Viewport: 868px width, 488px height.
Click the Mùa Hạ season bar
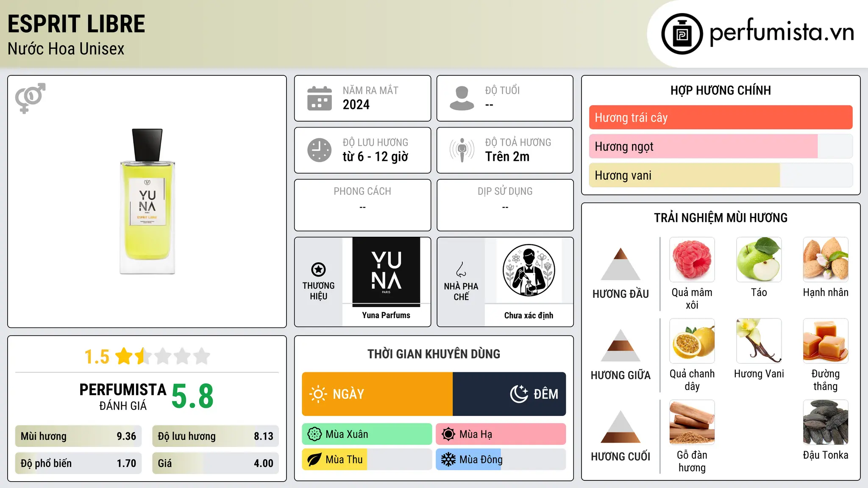pyautogui.click(x=501, y=434)
